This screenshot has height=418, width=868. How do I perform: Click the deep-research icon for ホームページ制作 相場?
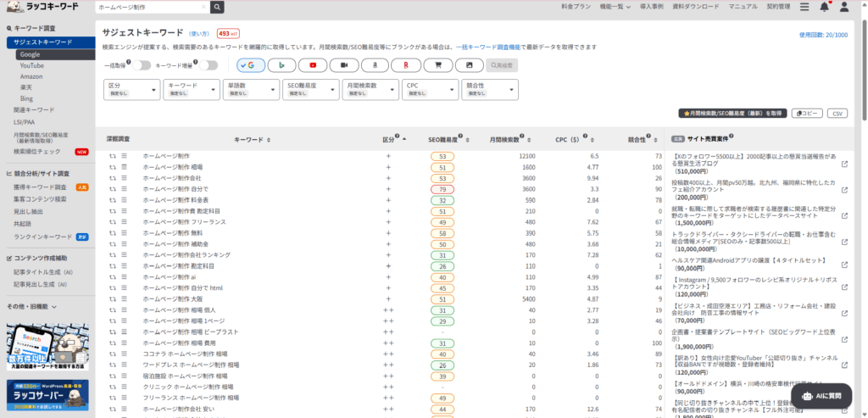click(x=113, y=167)
